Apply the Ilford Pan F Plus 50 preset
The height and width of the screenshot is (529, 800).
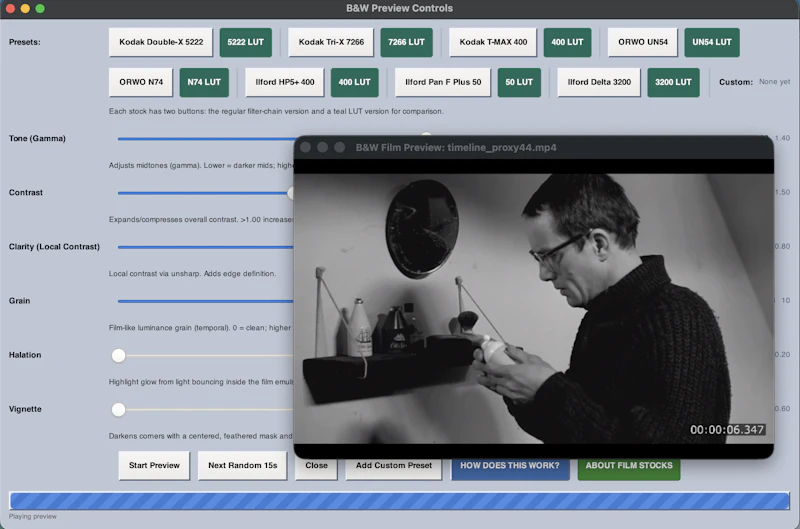click(x=443, y=82)
